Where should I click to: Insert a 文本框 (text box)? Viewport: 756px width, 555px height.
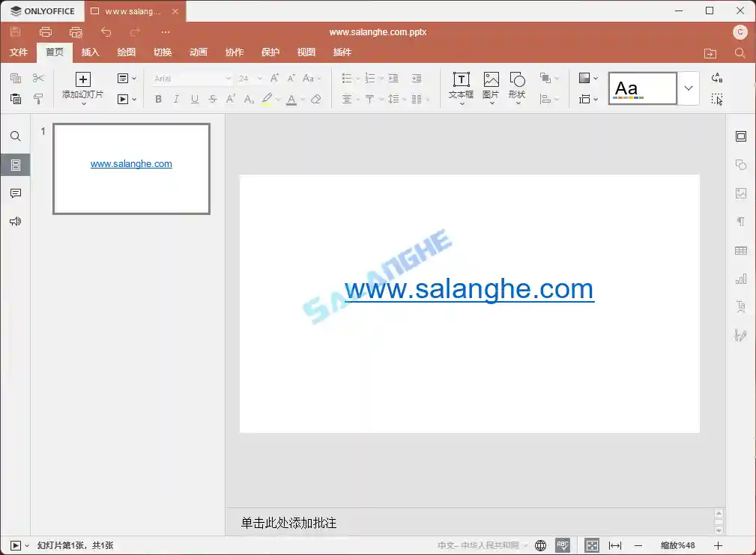(x=461, y=87)
